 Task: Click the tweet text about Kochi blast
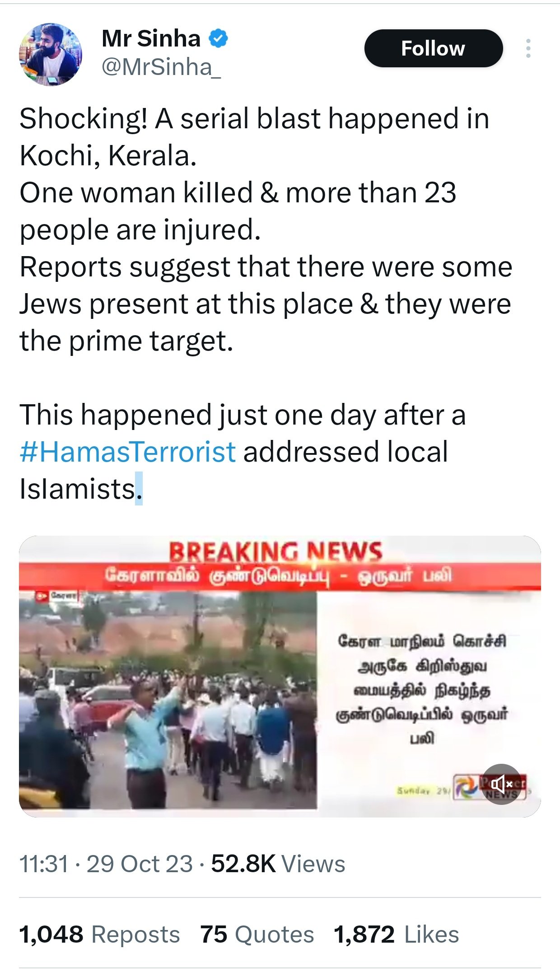(x=266, y=304)
